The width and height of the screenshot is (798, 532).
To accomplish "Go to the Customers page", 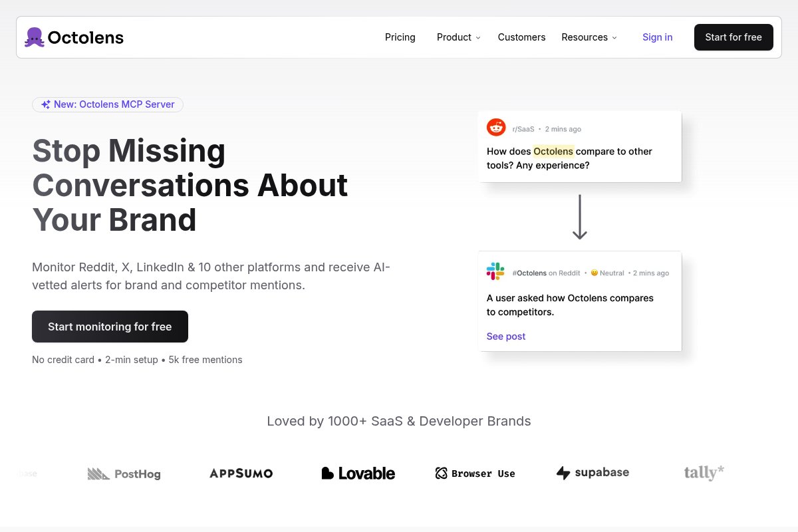I will click(x=521, y=37).
